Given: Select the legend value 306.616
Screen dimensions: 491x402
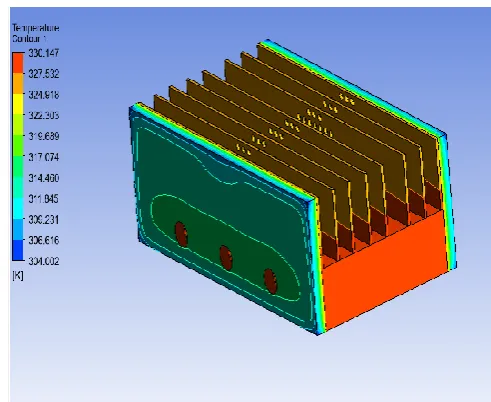Looking at the screenshot, I should [44, 240].
